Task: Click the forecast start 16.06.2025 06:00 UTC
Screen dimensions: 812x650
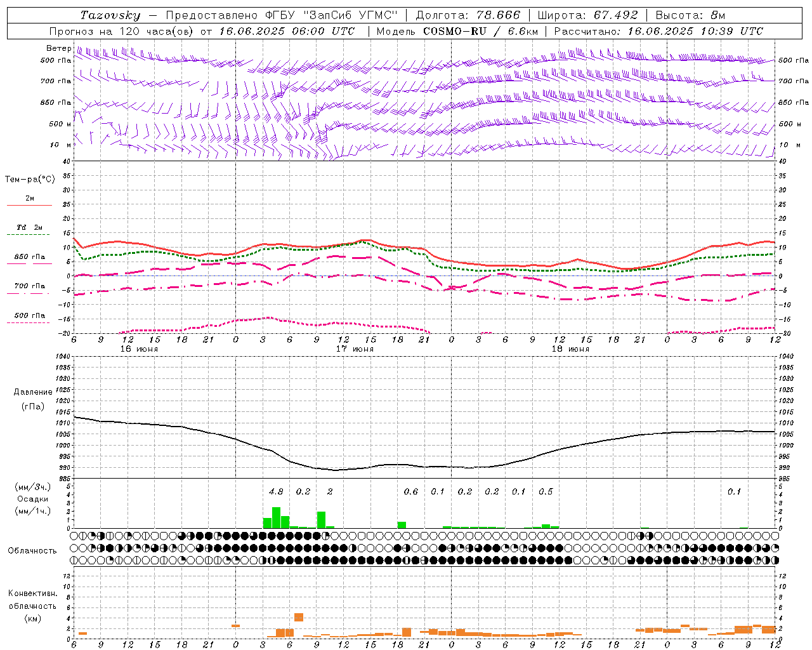Action: 287,31
